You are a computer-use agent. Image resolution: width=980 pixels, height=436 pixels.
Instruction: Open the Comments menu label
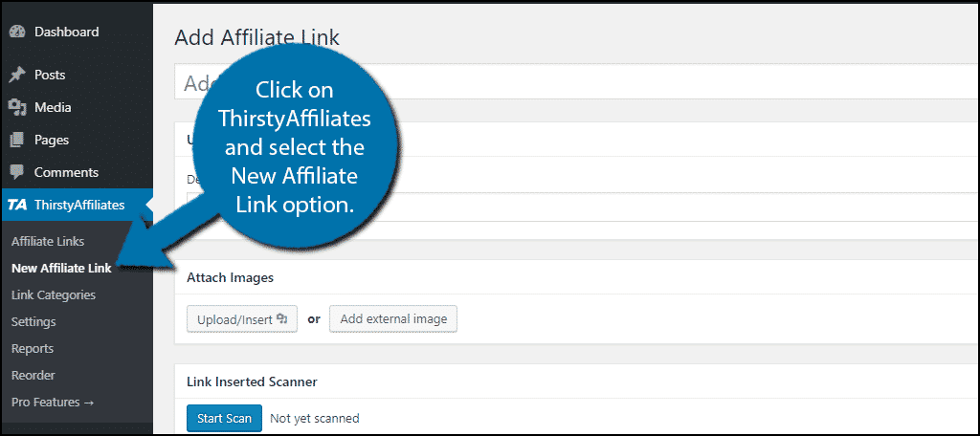tap(66, 172)
